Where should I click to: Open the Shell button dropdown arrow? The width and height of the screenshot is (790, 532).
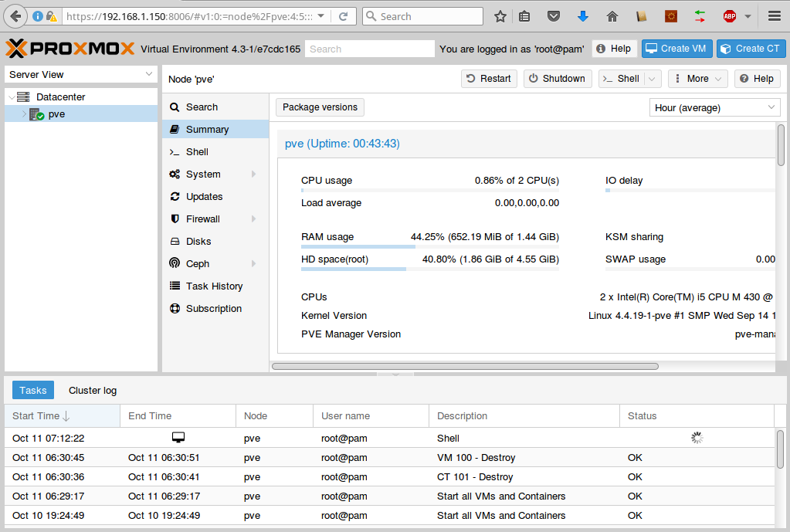point(652,79)
